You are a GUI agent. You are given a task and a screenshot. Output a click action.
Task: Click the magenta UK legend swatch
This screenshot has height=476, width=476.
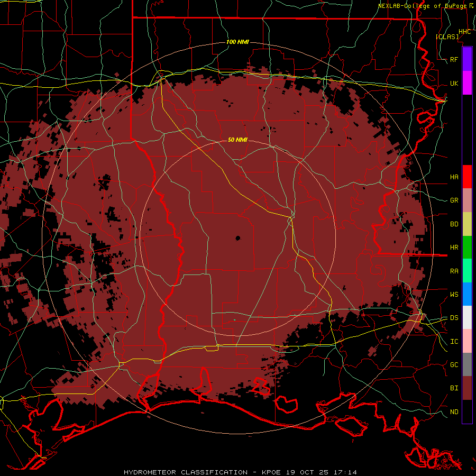[x=467, y=83]
